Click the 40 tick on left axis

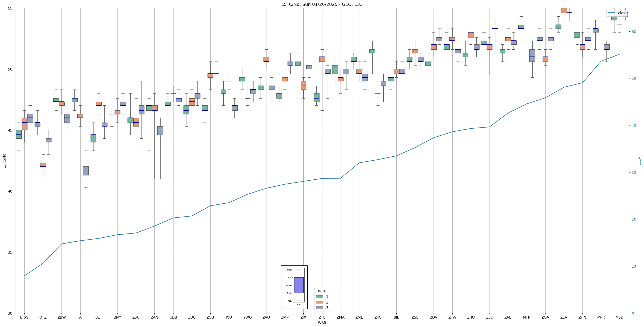pyautogui.click(x=10, y=191)
